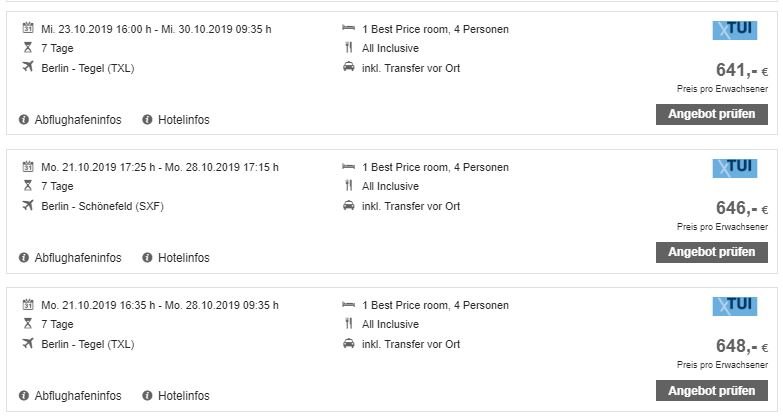The image size is (783, 417).
Task: Click TUI logo in the 646 euro offer
Action: click(735, 168)
